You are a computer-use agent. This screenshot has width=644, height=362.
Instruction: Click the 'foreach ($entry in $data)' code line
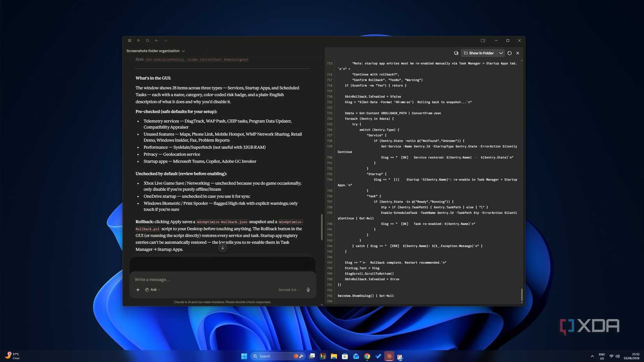[x=369, y=119]
